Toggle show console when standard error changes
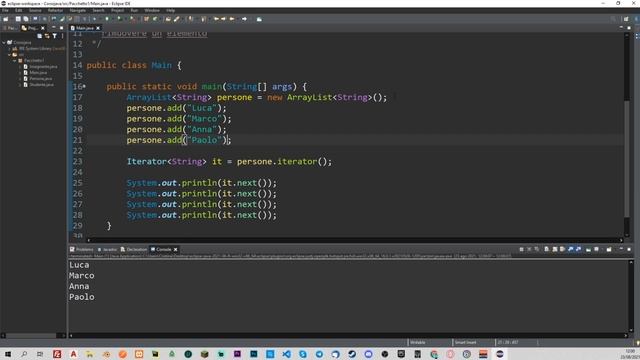The height and width of the screenshot is (360, 640). (578, 249)
